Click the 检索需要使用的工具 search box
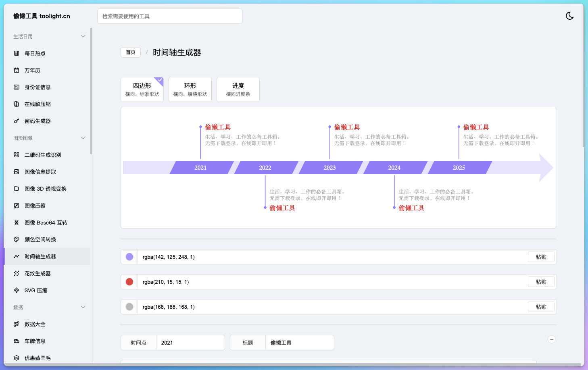Screen dimensions: 588x370 point(169,16)
